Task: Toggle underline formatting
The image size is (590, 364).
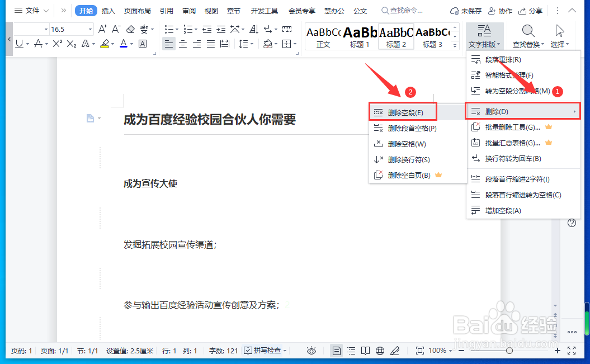Action: 19,44
